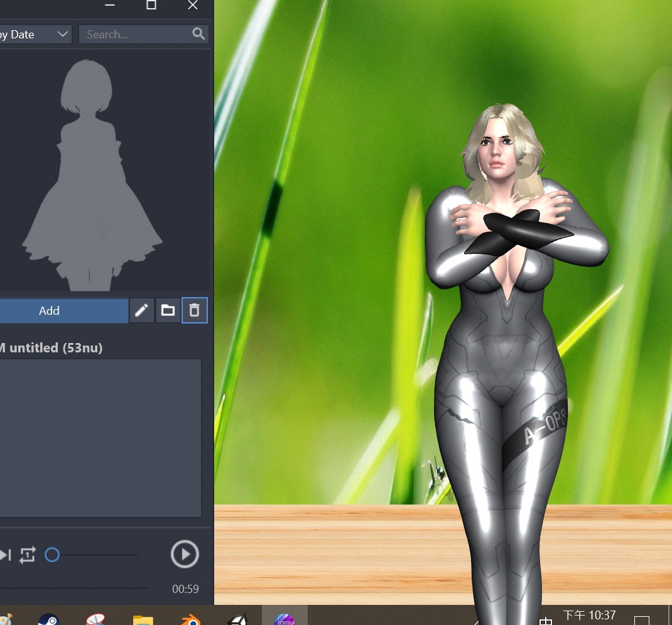The width and height of the screenshot is (672, 625).
Task: Toggle the repeat-one loop button
Action: (28, 555)
